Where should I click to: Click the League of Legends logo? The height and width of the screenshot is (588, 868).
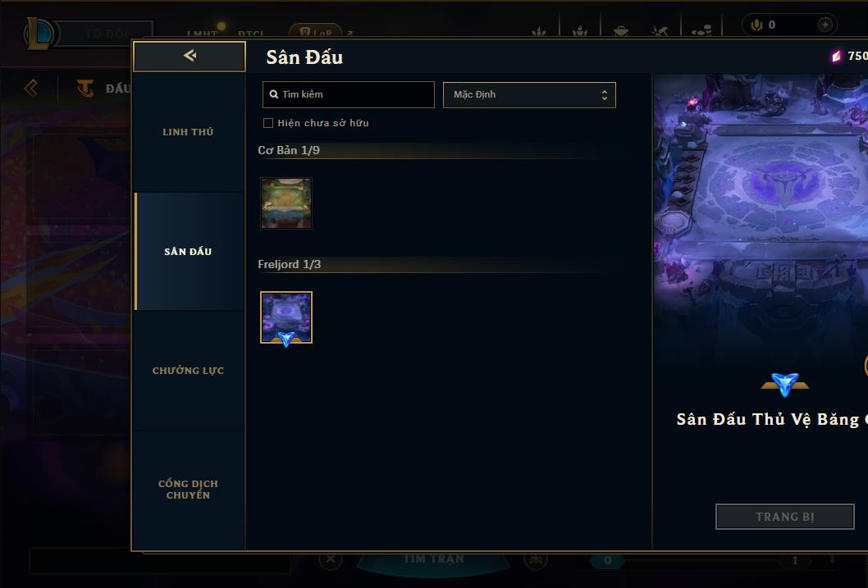(x=39, y=33)
